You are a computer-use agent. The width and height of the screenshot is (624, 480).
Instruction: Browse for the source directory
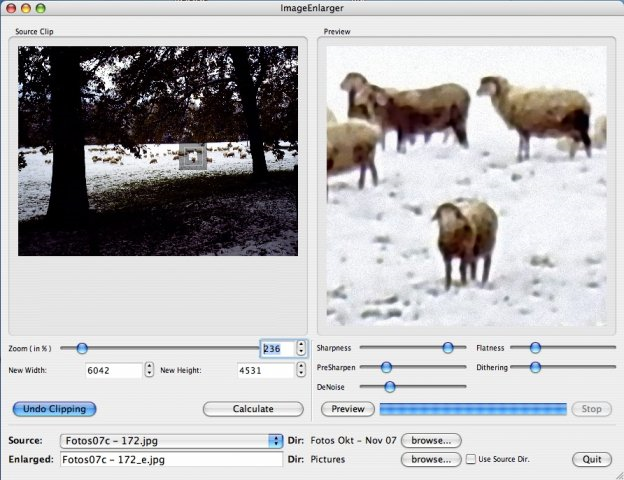coord(431,440)
